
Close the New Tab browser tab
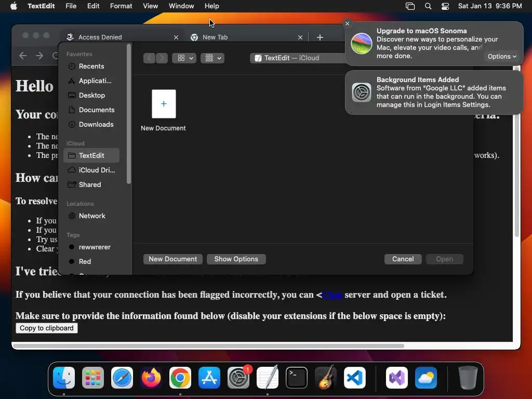point(300,37)
